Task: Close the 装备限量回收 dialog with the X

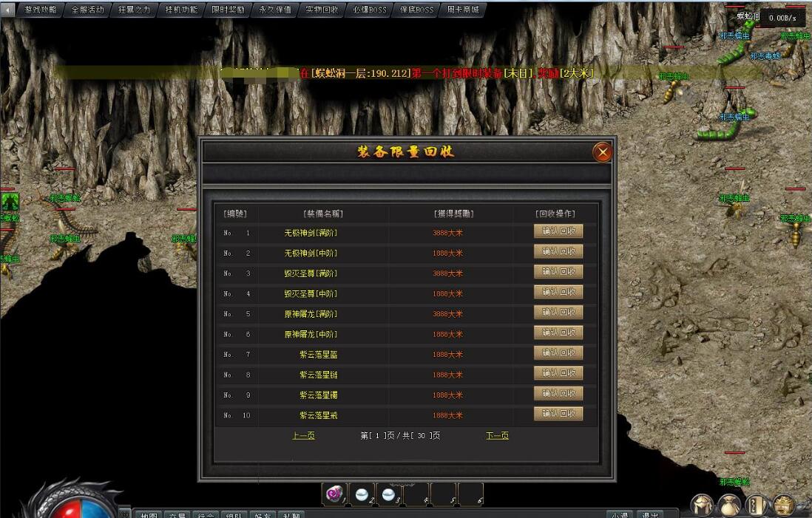Action: pyautogui.click(x=602, y=152)
